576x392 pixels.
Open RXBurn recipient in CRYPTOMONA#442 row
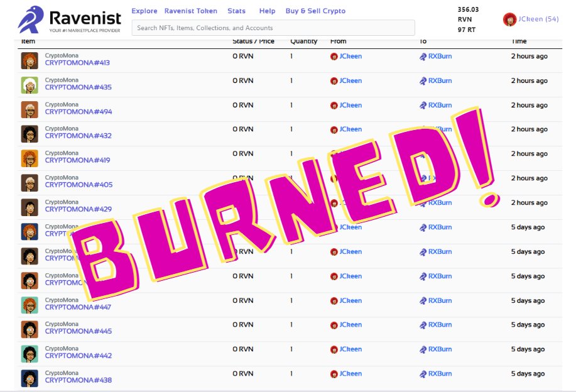440,349
